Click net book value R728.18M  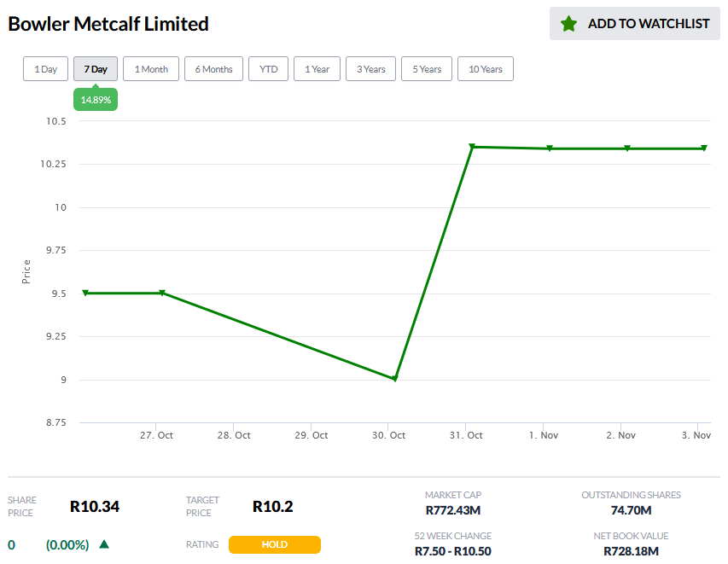(631, 551)
